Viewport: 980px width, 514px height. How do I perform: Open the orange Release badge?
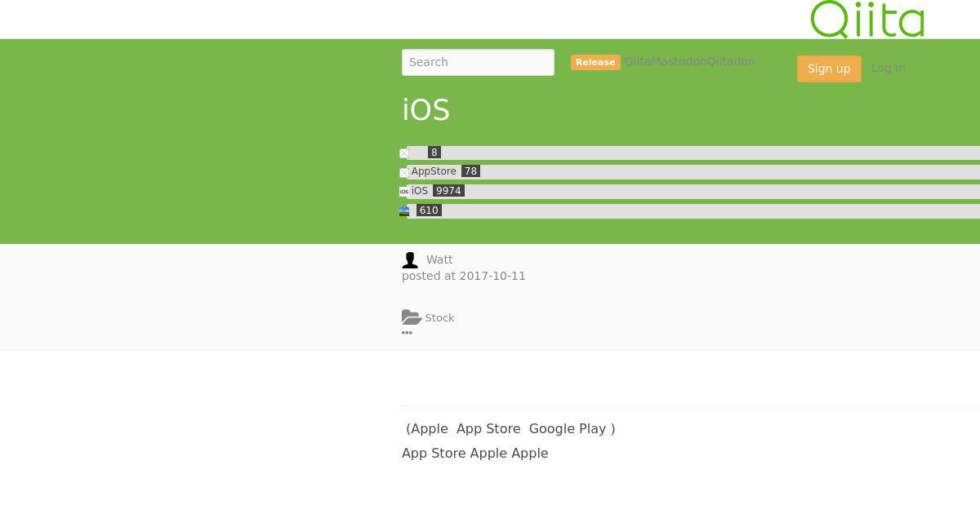click(x=595, y=62)
